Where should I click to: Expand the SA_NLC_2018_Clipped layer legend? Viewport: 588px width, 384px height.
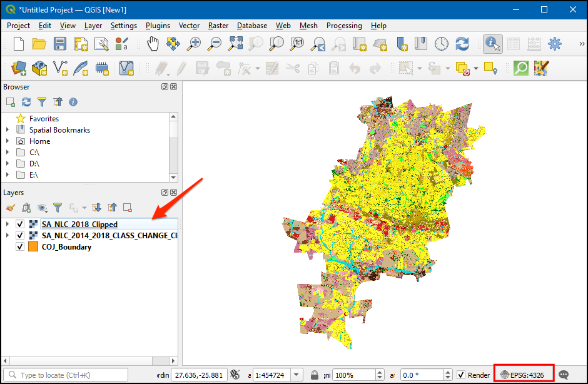click(x=7, y=225)
